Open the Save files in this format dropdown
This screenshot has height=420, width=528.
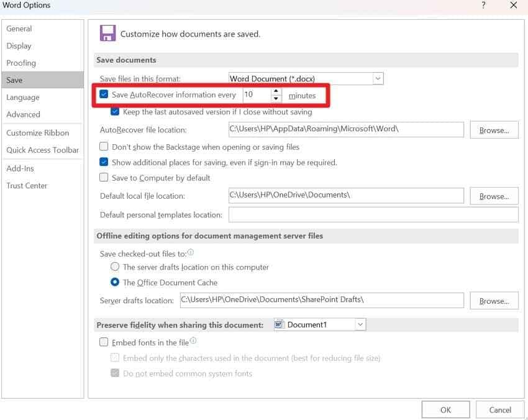378,78
